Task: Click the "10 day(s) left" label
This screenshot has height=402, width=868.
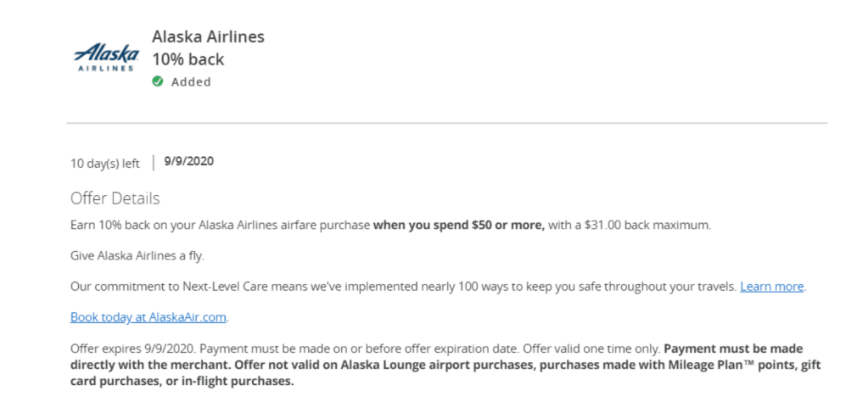Action: 104,164
